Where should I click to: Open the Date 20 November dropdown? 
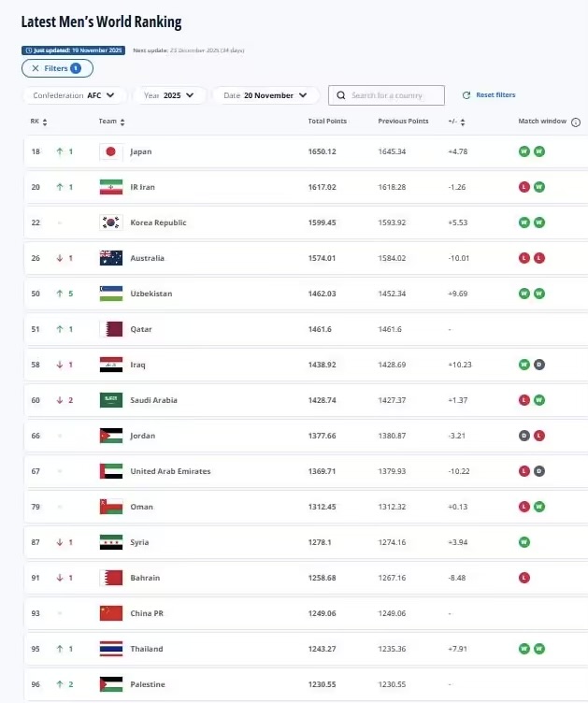[265, 95]
